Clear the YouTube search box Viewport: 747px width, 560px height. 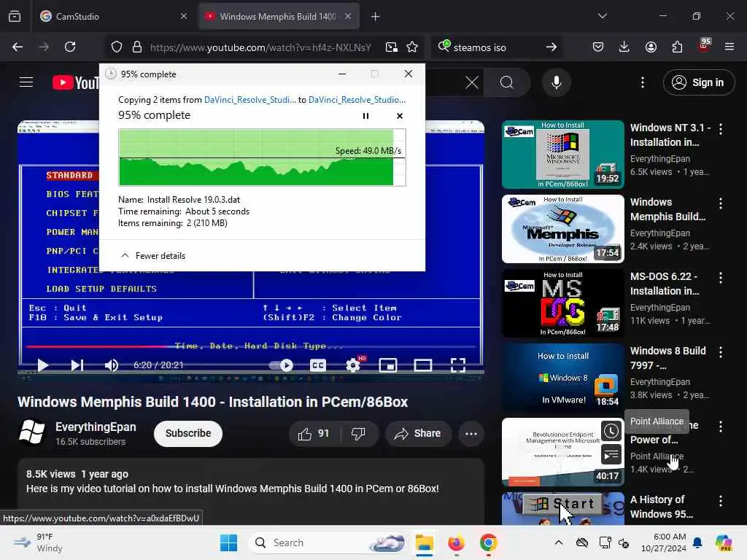click(472, 83)
